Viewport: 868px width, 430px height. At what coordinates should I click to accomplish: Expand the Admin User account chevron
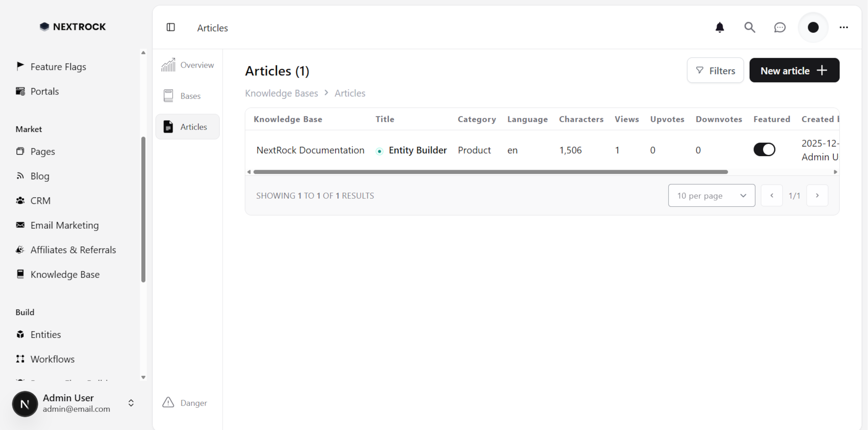point(131,403)
